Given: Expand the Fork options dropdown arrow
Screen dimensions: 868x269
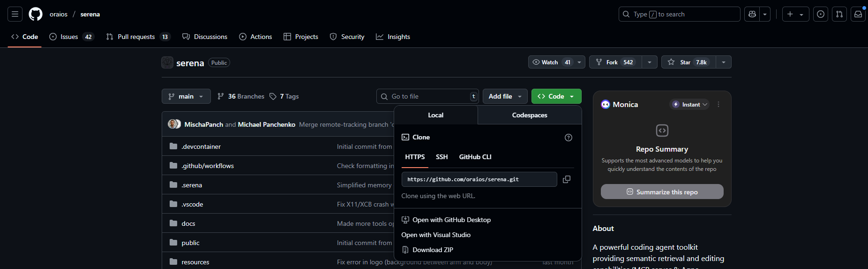Looking at the screenshot, I should pyautogui.click(x=650, y=62).
